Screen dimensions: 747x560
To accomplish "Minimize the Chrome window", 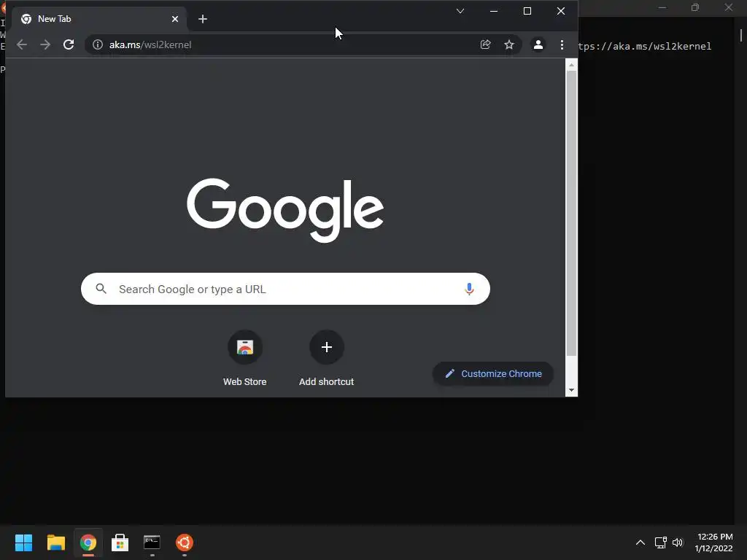I will pos(494,11).
